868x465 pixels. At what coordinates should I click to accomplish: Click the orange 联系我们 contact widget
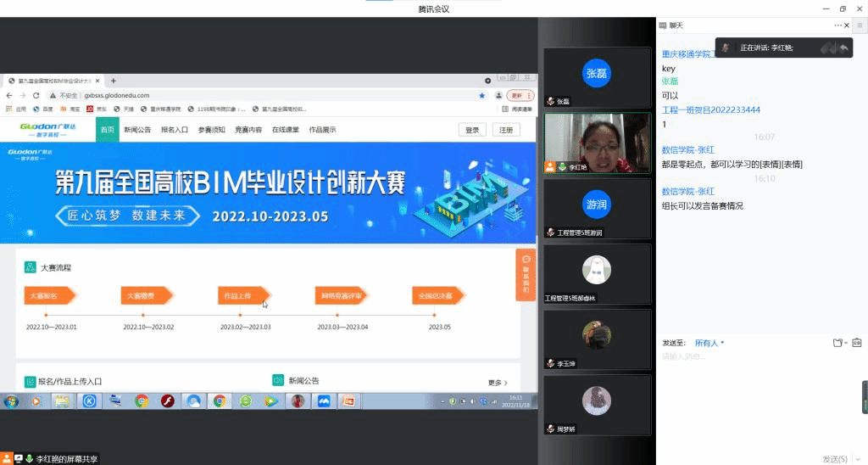[x=526, y=274]
